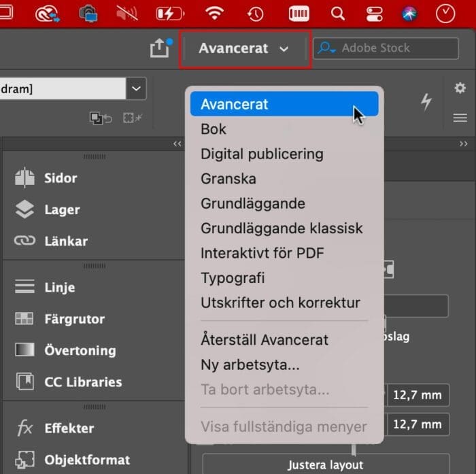Click the screen sharing menu bar icon
The height and width of the screenshot is (474, 476).
click(88, 14)
